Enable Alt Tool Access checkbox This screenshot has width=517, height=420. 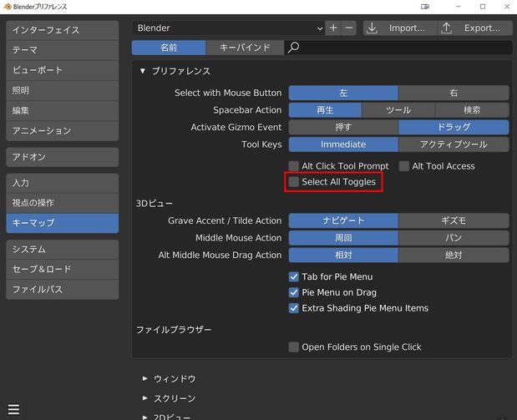pyautogui.click(x=404, y=166)
